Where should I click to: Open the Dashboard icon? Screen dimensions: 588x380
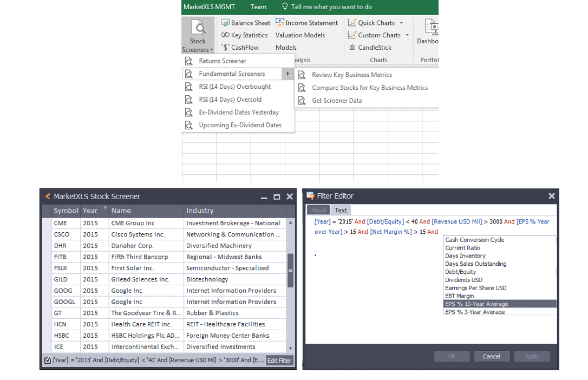pyautogui.click(x=431, y=27)
